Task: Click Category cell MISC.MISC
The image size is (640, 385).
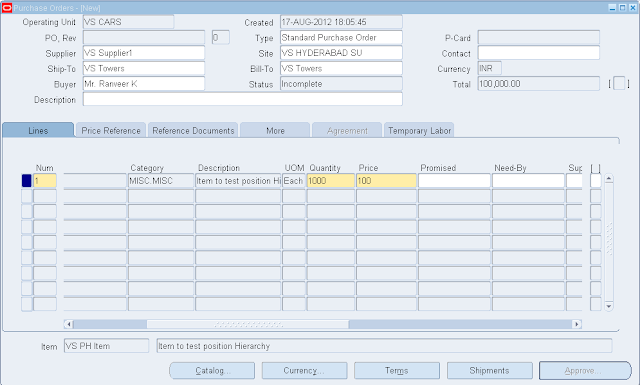Action: pos(161,180)
